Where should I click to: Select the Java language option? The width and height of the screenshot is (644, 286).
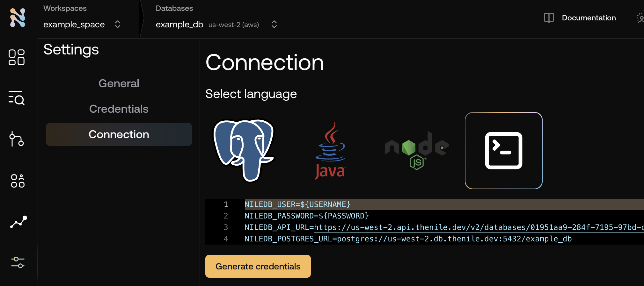(x=330, y=150)
